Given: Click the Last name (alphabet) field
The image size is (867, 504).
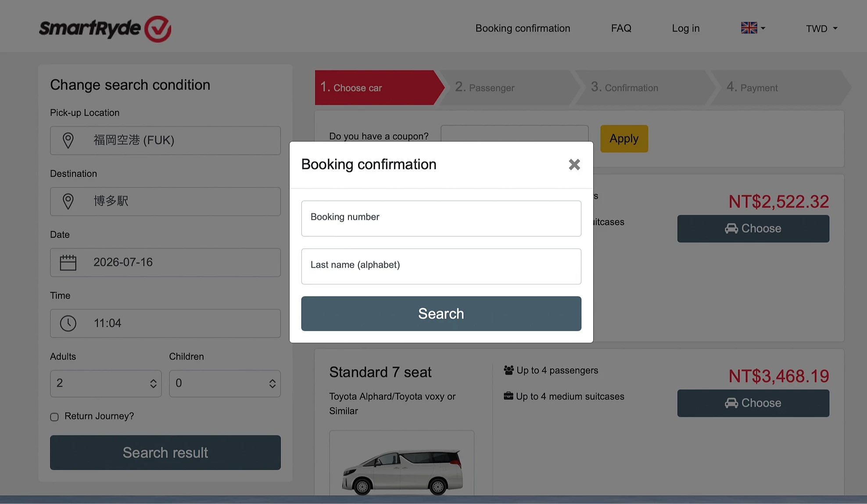Looking at the screenshot, I should pos(441,266).
